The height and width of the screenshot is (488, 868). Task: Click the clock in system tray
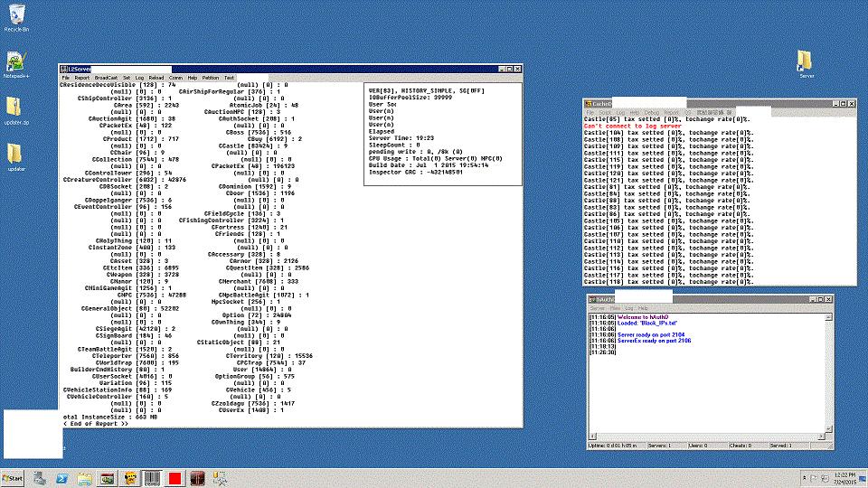[844, 478]
